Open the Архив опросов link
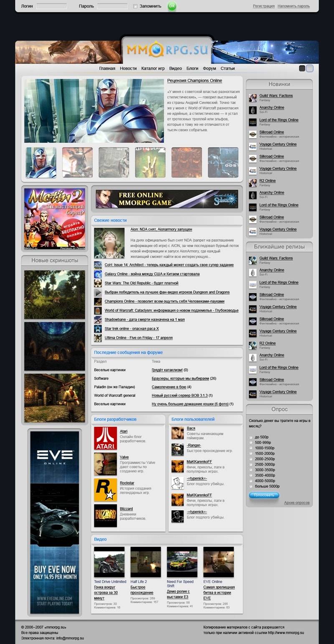This screenshot has width=334, height=644. pyautogui.click(x=297, y=503)
